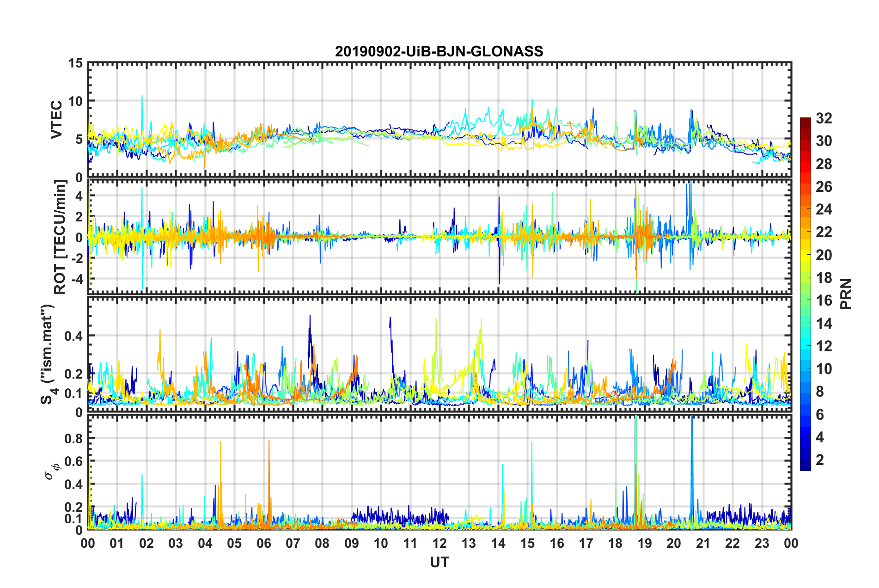Pick UT axis tick label 05
Screen dimensions: 879x588
coord(234,543)
